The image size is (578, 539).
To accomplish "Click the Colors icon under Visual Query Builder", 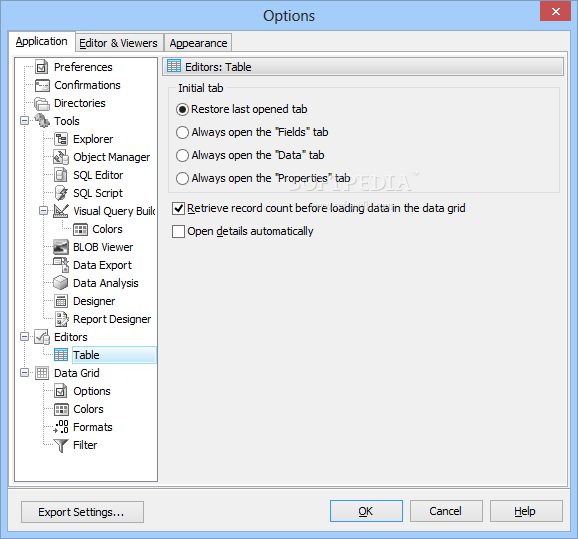I will coord(80,229).
